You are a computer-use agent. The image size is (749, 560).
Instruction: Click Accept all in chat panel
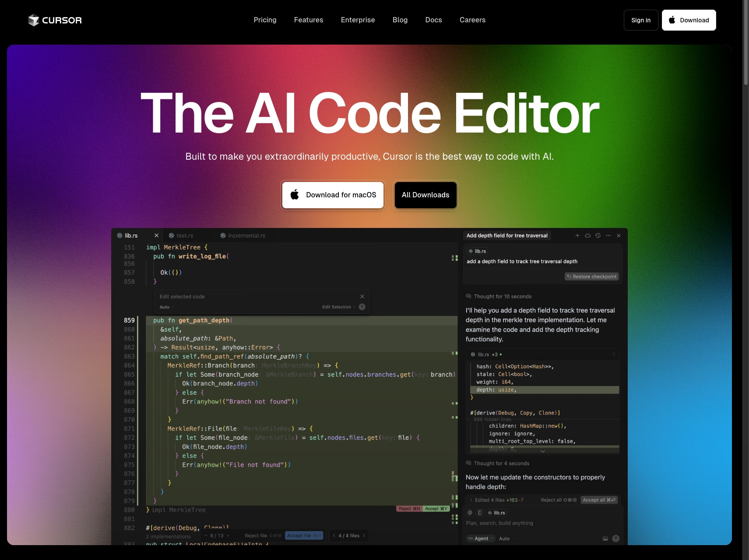pos(599,500)
